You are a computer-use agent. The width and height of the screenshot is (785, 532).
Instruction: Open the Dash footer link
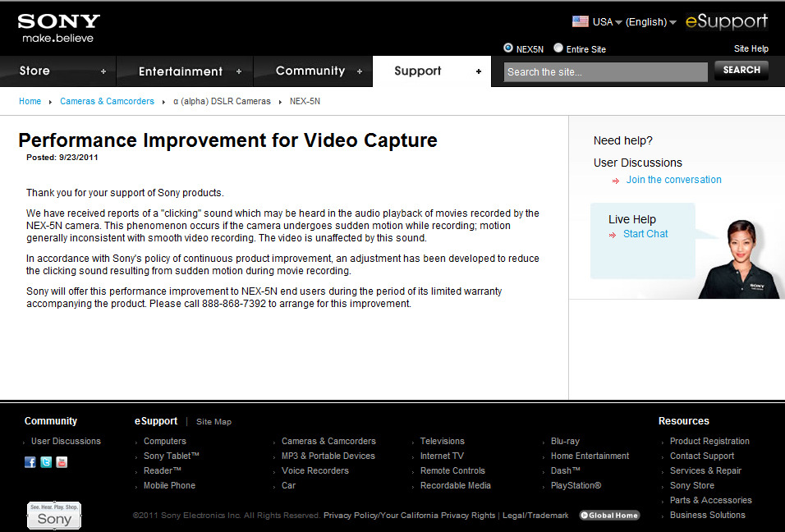click(x=565, y=470)
